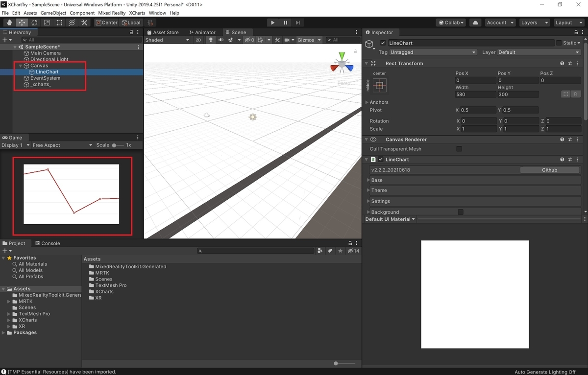The height and width of the screenshot is (375, 588).
Task: Open the Inspector lock icon
Action: (x=577, y=32)
